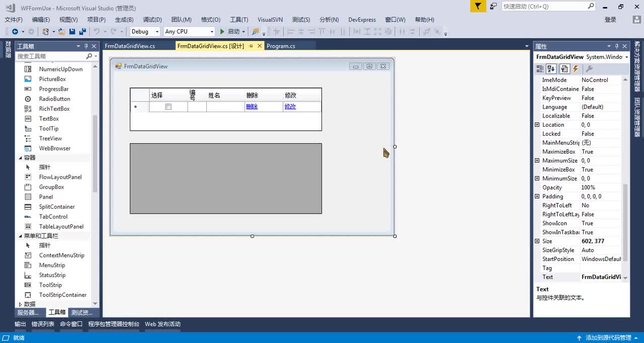Expand the 数据 toolbox group
The height and width of the screenshot is (343, 644).
pyautogui.click(x=21, y=304)
